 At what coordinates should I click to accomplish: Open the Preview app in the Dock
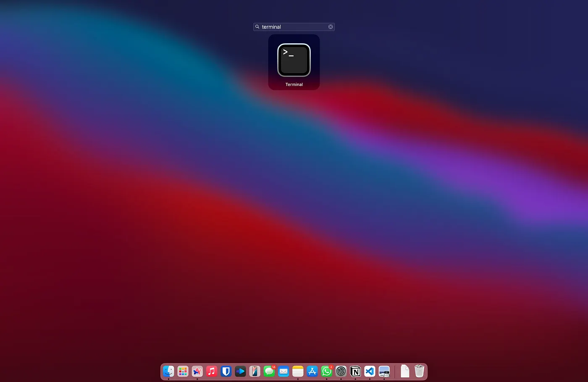pyautogui.click(x=384, y=371)
